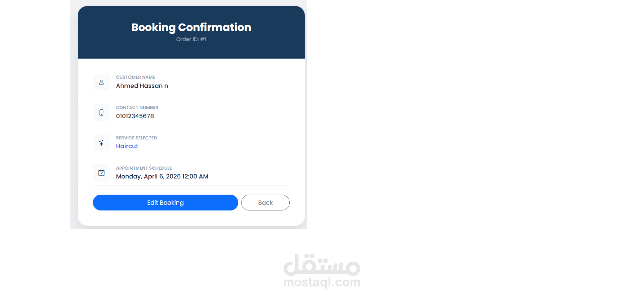The height and width of the screenshot is (295, 644).
Task: Click the phone icon beside Contact Number
Action: [x=101, y=112]
